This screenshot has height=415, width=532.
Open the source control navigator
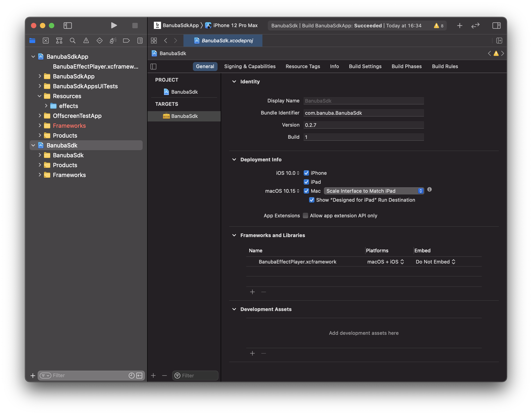coord(46,41)
